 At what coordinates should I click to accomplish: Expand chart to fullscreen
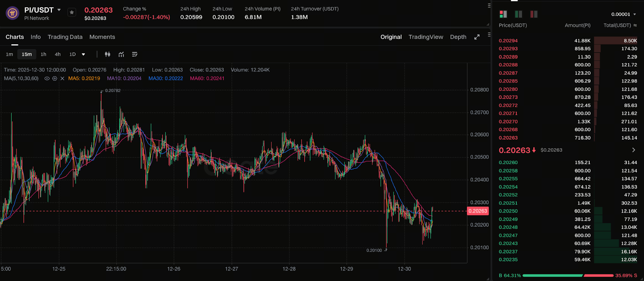point(477,37)
